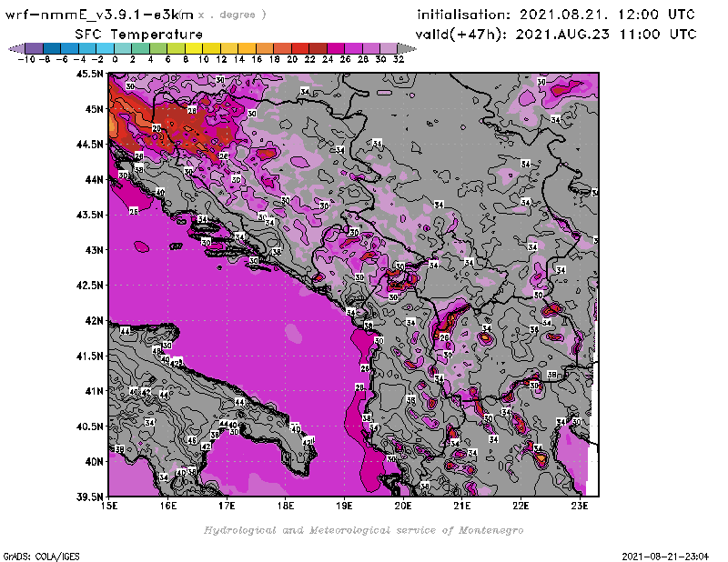Click the 23E longitude label
Image resolution: width=728 pixels, height=562 pixels.
[580, 506]
